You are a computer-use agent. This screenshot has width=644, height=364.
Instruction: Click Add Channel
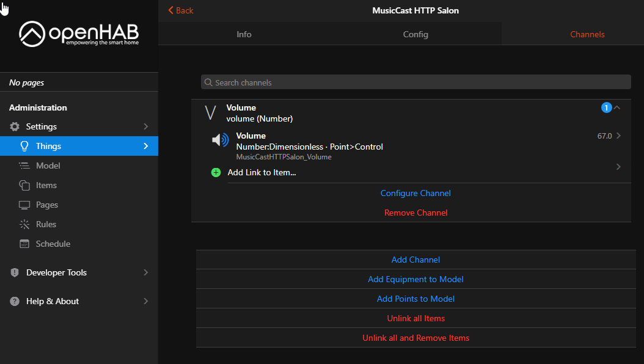(x=415, y=260)
